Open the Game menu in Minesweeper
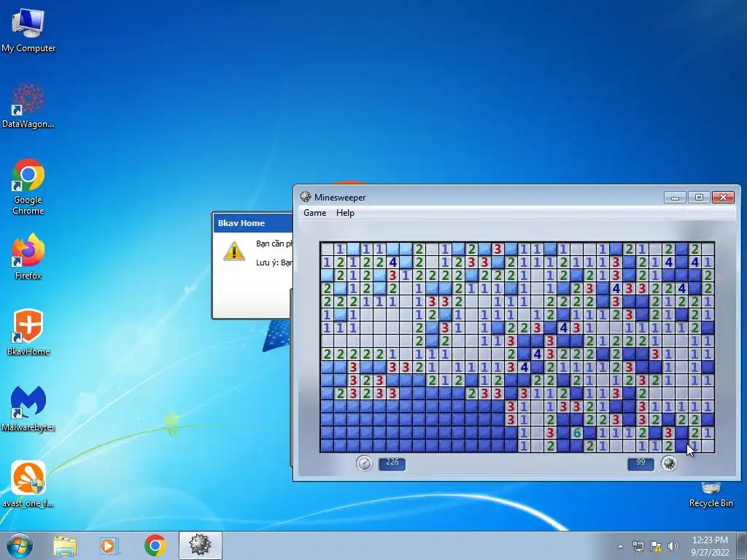Viewport: 747px width, 560px height. tap(315, 213)
